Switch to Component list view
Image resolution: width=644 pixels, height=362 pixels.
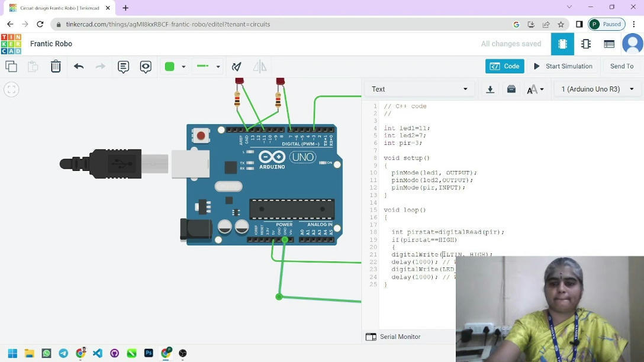(608, 44)
